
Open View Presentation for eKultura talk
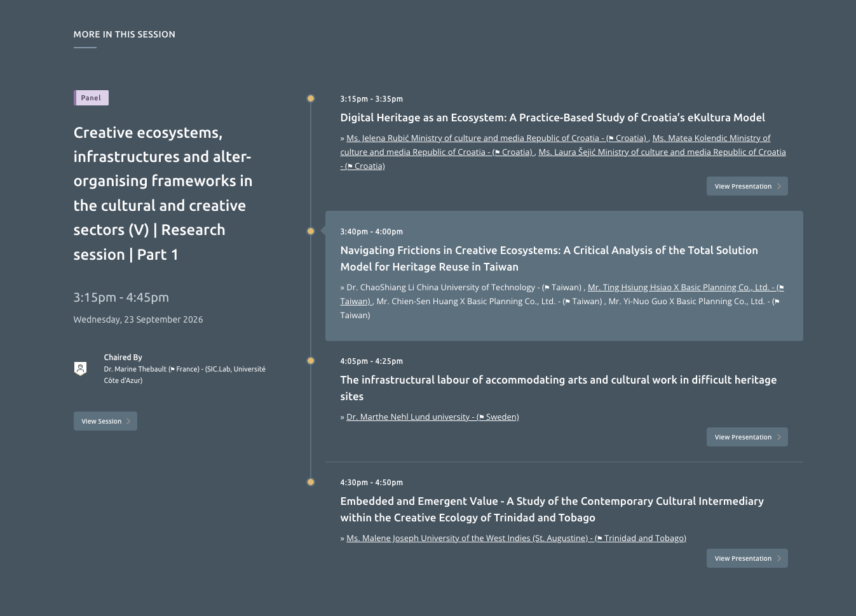pyautogui.click(x=747, y=186)
